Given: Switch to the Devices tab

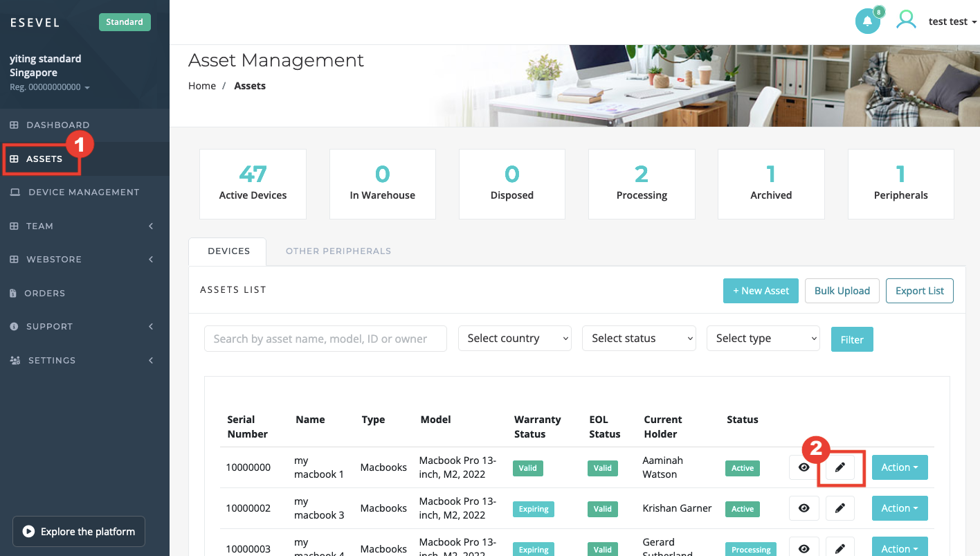Looking at the screenshot, I should coord(228,251).
